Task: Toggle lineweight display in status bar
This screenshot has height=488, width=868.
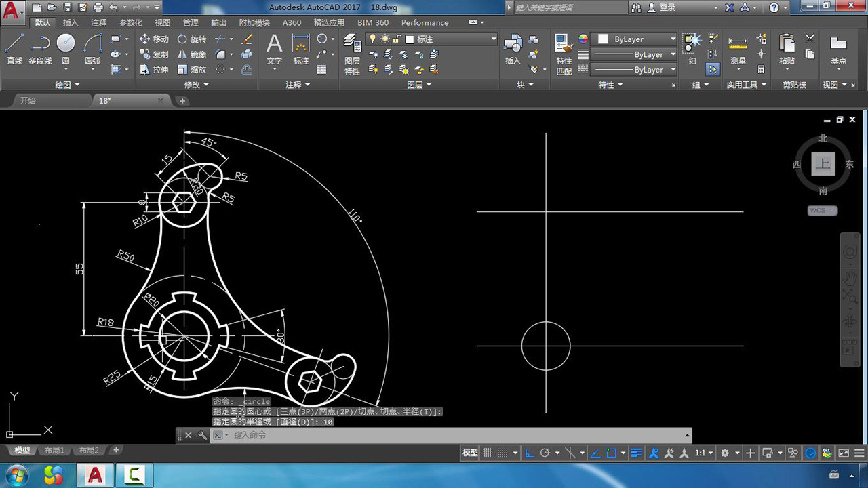Action: [x=636, y=453]
